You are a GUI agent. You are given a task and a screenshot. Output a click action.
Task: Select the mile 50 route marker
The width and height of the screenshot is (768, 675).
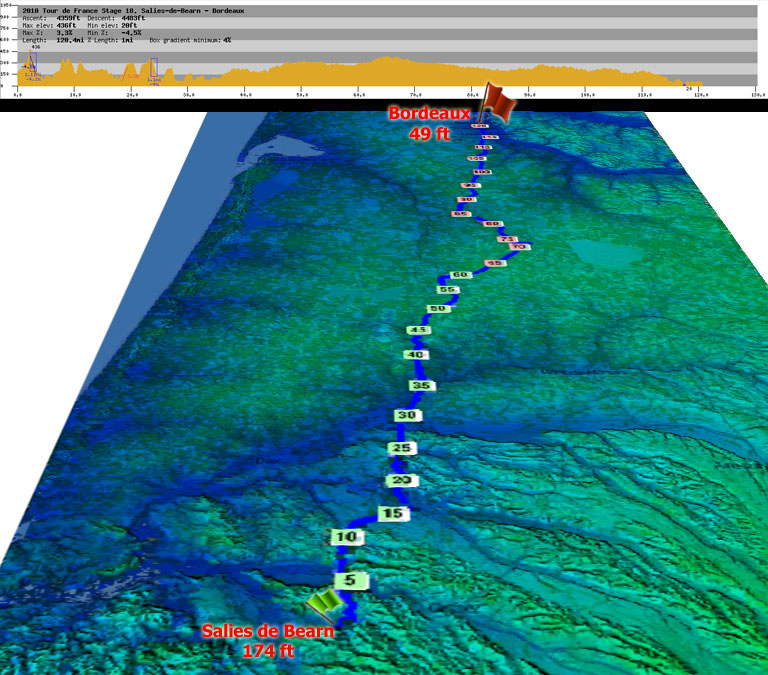(438, 309)
